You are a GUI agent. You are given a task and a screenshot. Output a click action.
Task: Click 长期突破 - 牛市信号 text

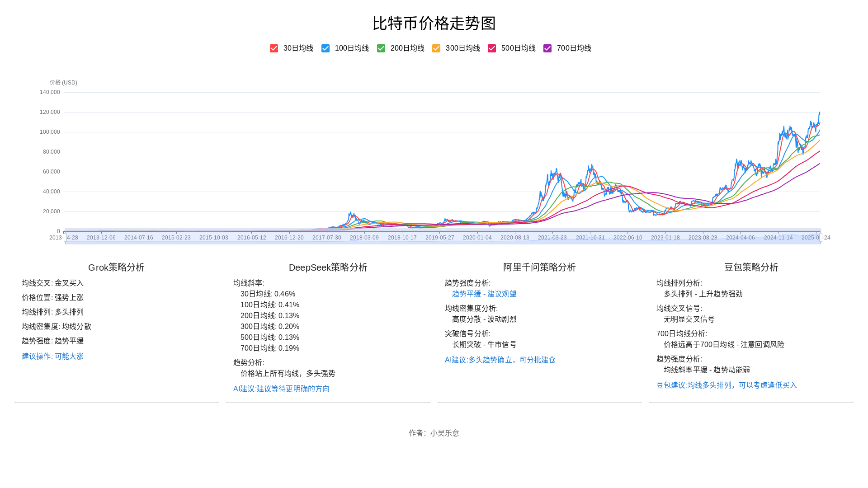click(x=484, y=344)
